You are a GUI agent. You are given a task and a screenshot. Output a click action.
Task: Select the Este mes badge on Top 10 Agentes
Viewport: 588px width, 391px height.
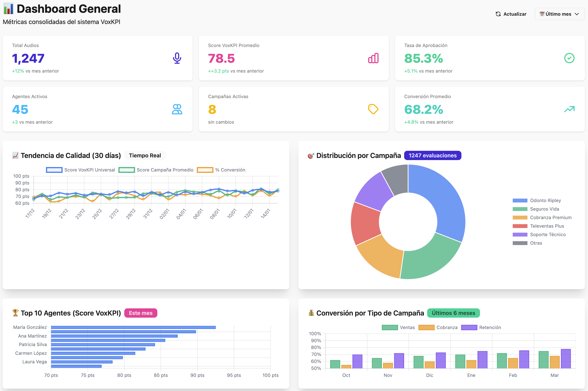coord(141,313)
